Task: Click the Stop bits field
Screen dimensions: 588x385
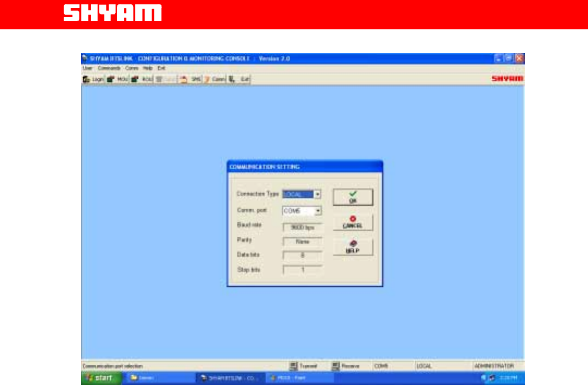Action: point(302,269)
